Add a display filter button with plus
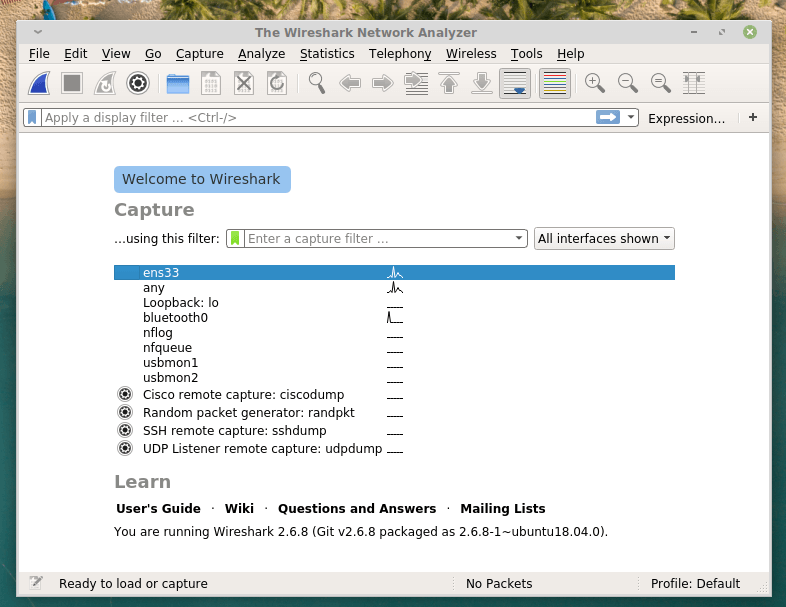The width and height of the screenshot is (786, 607). tap(752, 117)
